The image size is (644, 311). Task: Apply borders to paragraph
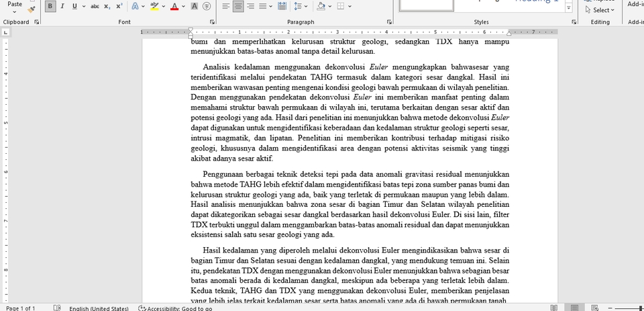pyautogui.click(x=341, y=6)
